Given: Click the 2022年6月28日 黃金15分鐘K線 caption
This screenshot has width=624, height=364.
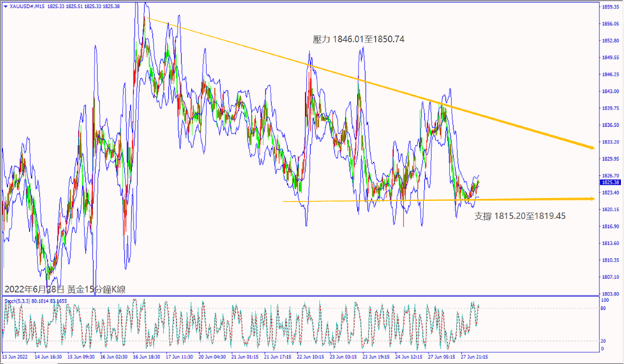Looking at the screenshot, I should [x=65, y=289].
